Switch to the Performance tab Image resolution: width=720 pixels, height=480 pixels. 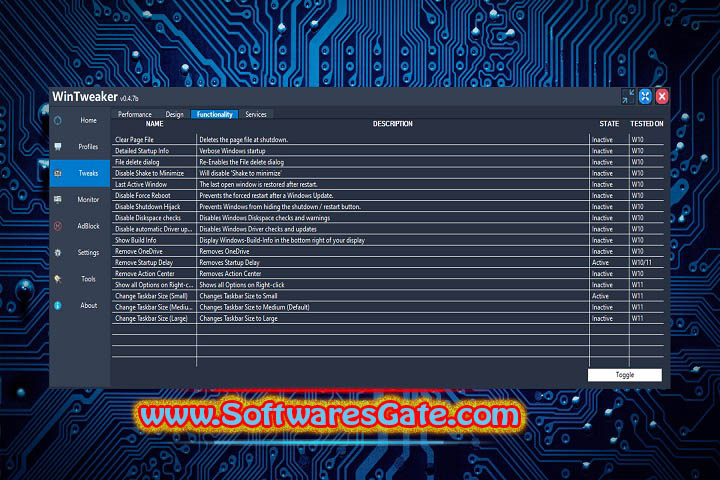(135, 114)
